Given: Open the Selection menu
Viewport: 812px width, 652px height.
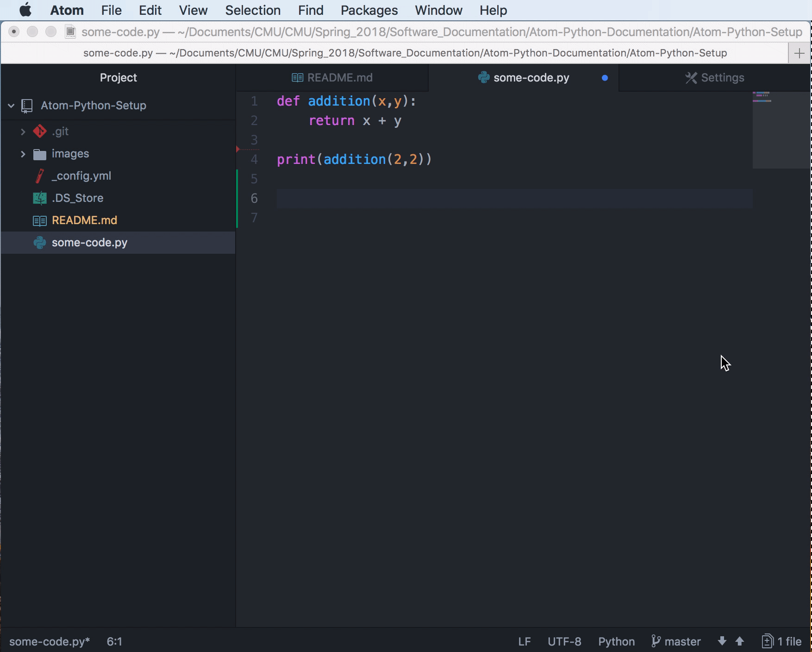Looking at the screenshot, I should click(253, 10).
